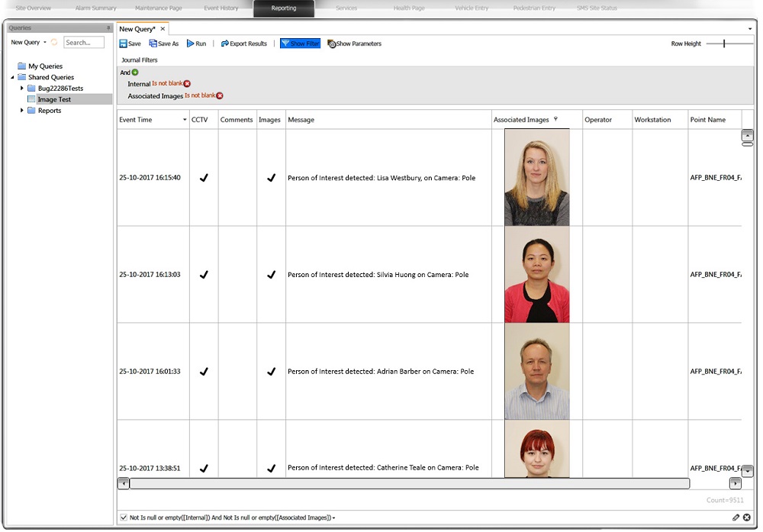The image size is (763, 532).
Task: Open the Event History tab
Action: (x=221, y=8)
